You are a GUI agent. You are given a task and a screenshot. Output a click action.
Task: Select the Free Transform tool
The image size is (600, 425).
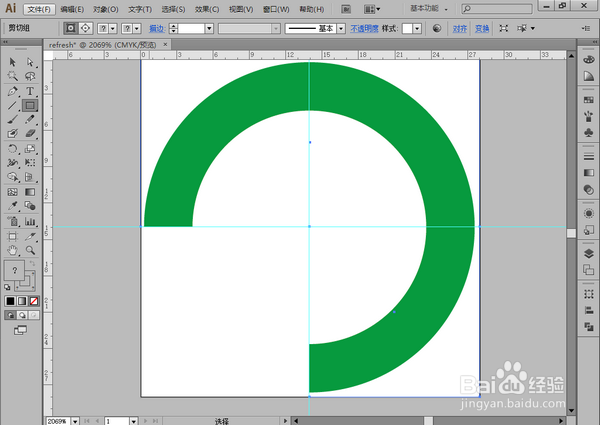(x=30, y=163)
